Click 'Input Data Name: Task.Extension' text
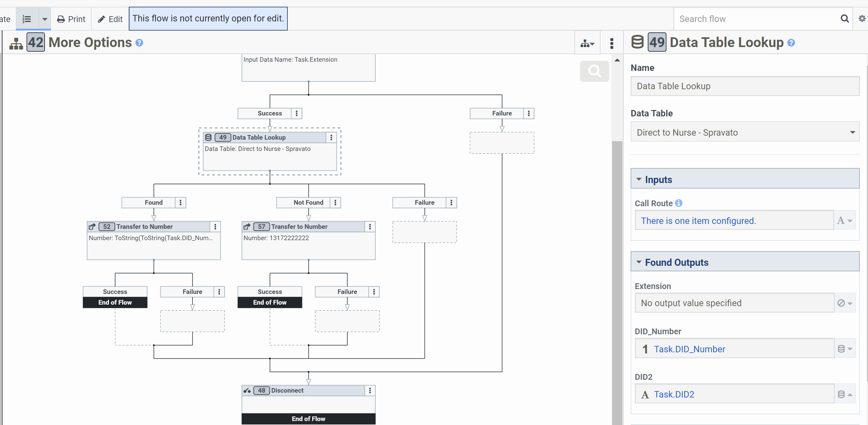This screenshot has width=868, height=425. pyautogui.click(x=290, y=60)
